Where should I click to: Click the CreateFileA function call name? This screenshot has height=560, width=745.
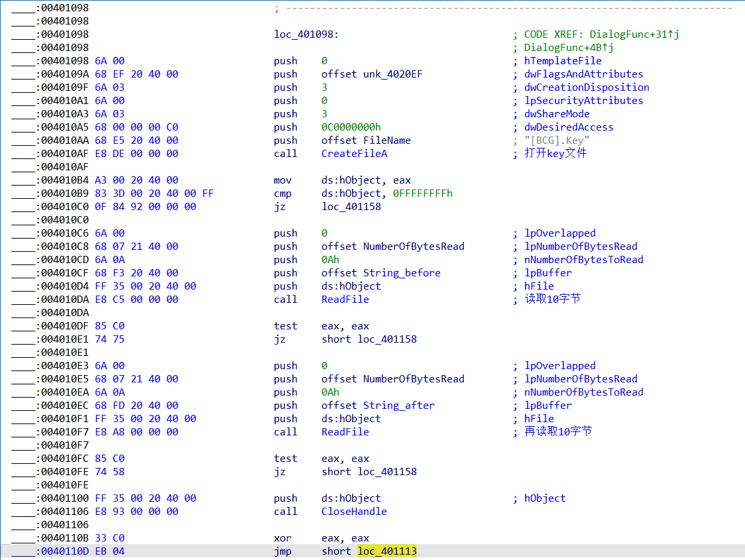click(x=354, y=154)
